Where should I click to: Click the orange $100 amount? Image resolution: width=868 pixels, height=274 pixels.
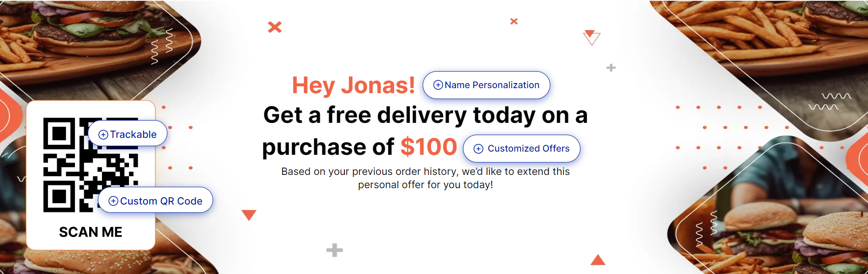[x=429, y=147]
